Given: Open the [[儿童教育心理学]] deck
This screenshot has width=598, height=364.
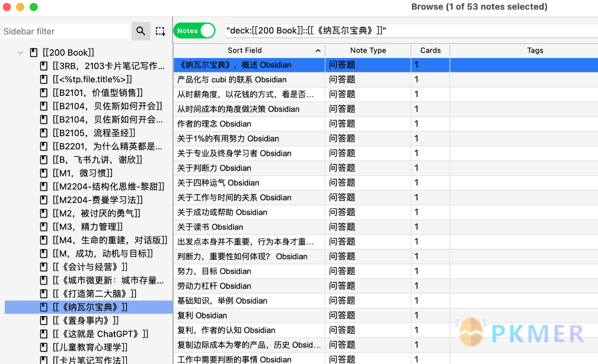Looking at the screenshot, I should point(90,347).
